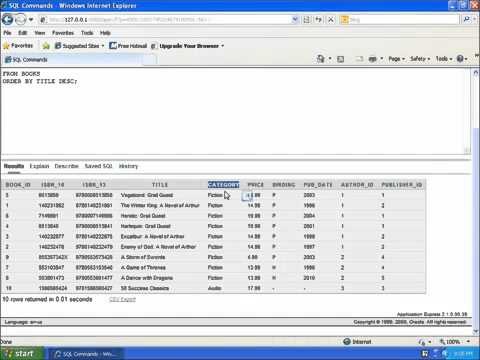
Task: Print the page using the printer icon
Action: [373, 59]
